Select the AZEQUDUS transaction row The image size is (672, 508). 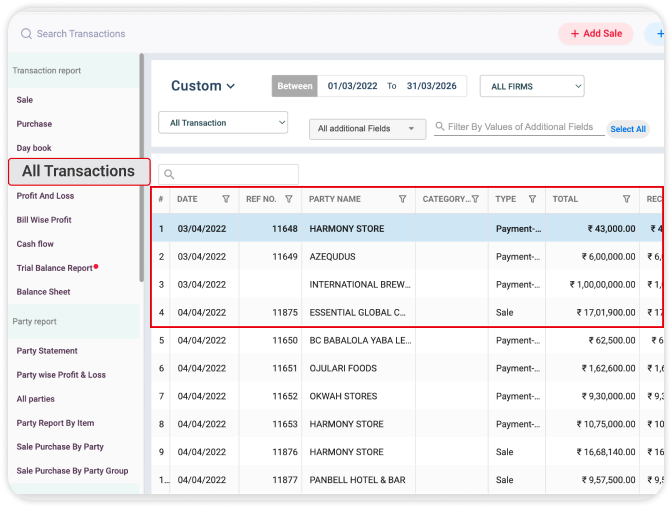[x=407, y=256]
